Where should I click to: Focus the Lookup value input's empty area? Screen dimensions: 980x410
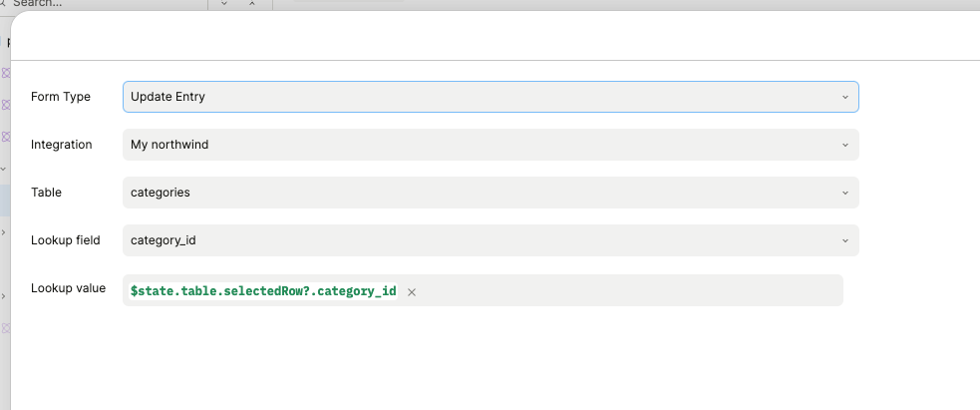[x=628, y=291]
